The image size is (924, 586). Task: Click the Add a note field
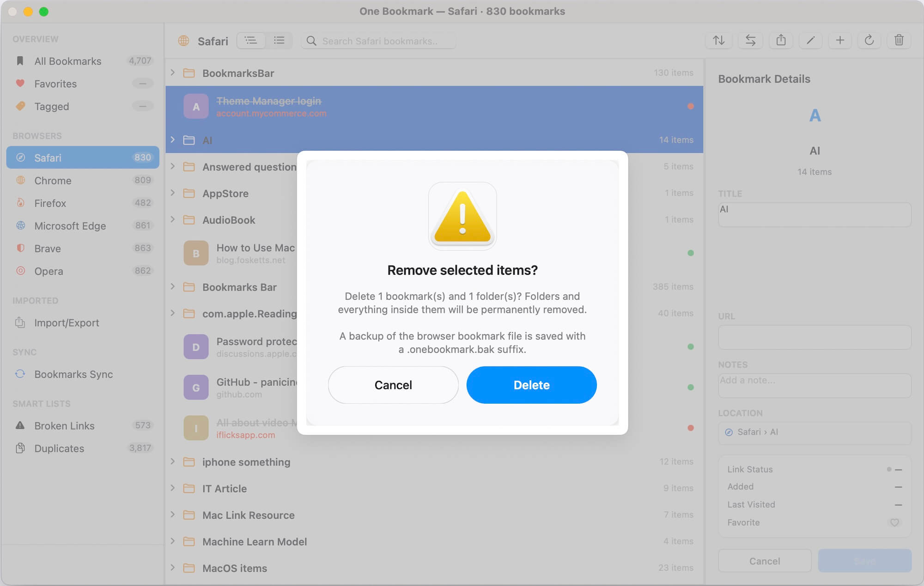pos(815,386)
